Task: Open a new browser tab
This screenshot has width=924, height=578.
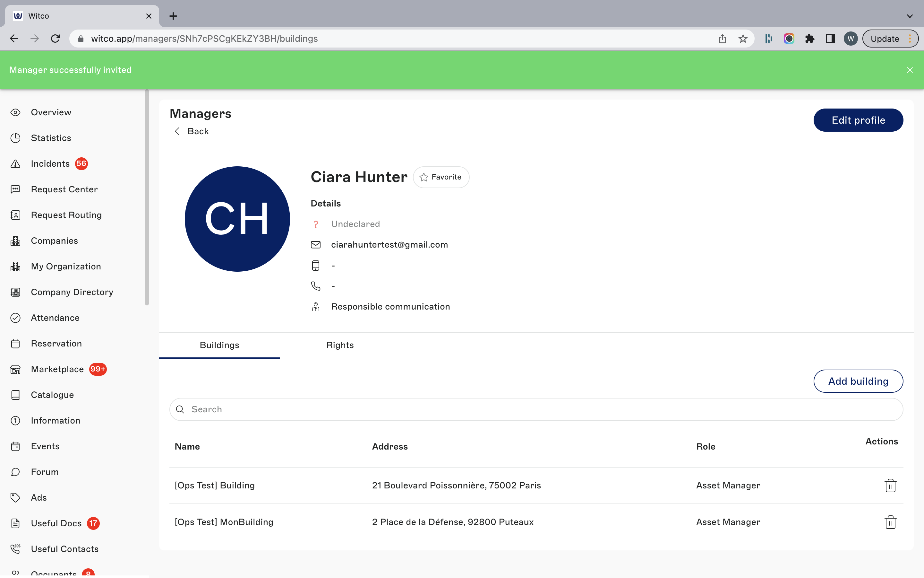Action: pos(173,16)
